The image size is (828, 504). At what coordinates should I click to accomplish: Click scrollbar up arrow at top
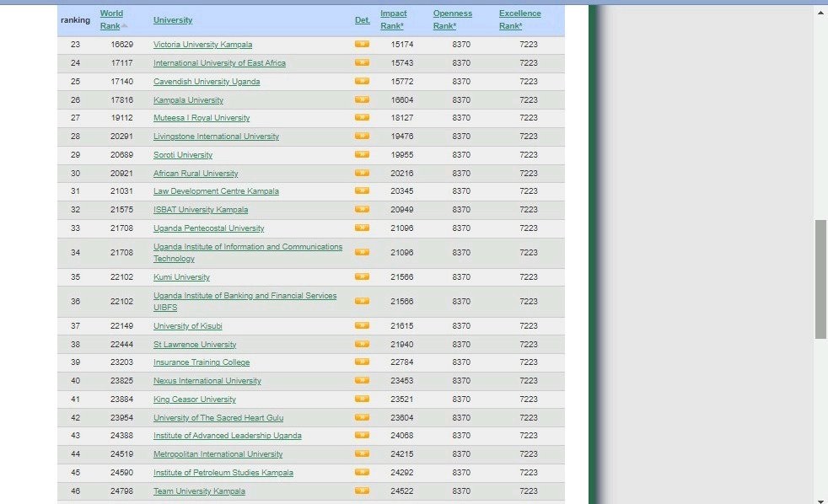[x=820, y=12]
